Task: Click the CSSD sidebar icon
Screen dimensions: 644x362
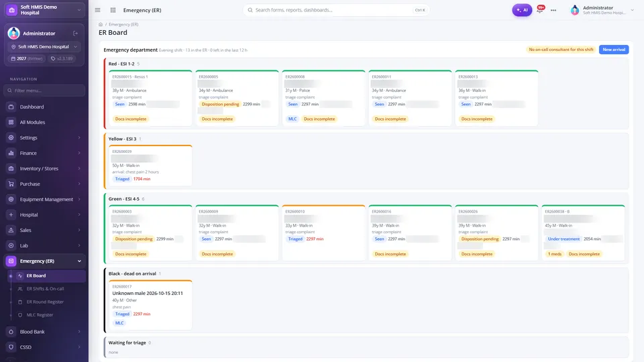Action: 11,347
